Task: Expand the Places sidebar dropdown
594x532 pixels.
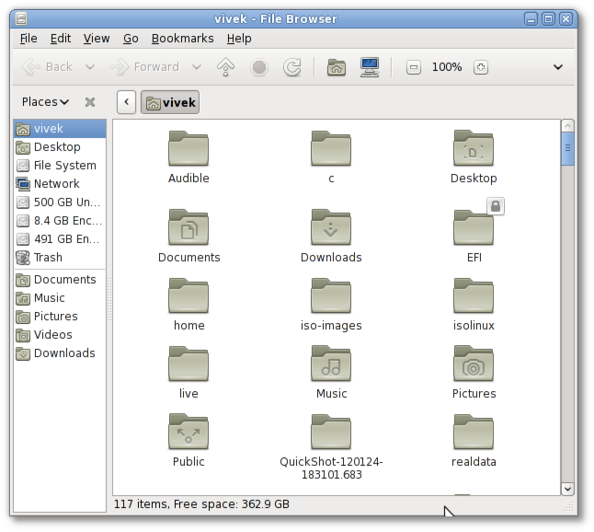Action: pyautogui.click(x=45, y=102)
